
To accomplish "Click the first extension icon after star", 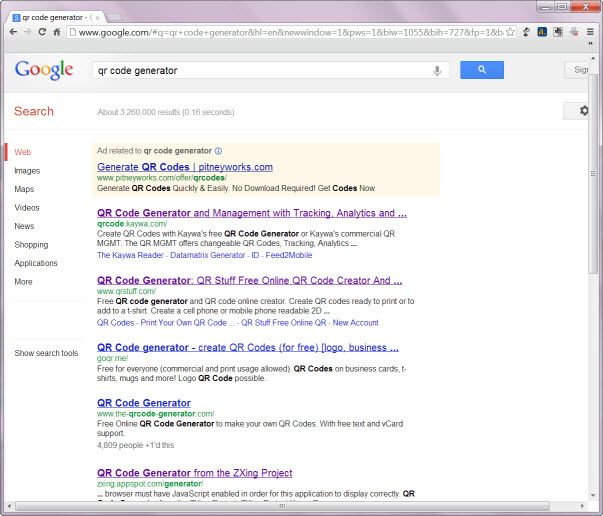I will pos(526,32).
